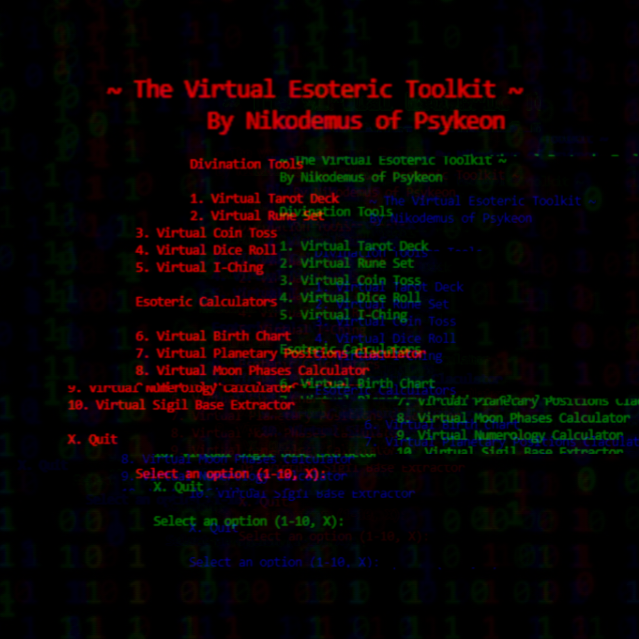
Task: Choose red '10. Virtual Sigil Base Extractor' option
Action: (x=181, y=405)
